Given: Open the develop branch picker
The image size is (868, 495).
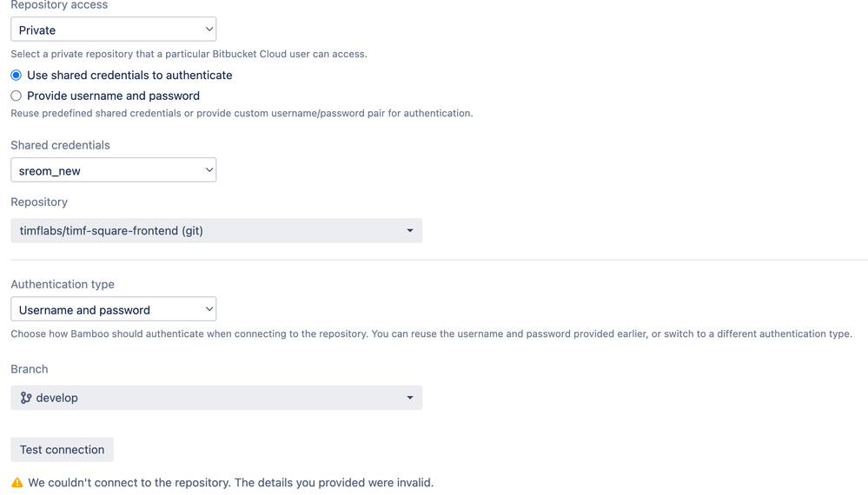Looking at the screenshot, I should click(x=216, y=398).
